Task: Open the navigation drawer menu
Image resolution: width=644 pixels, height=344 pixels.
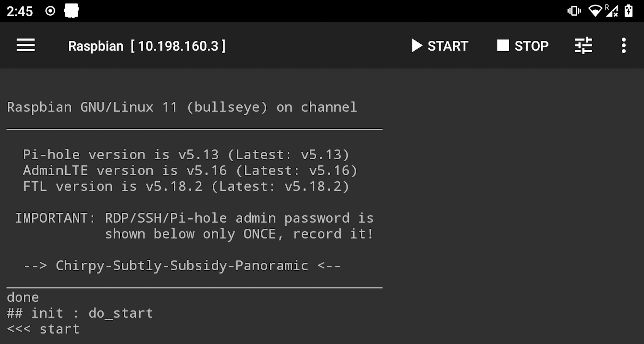Action: tap(26, 45)
